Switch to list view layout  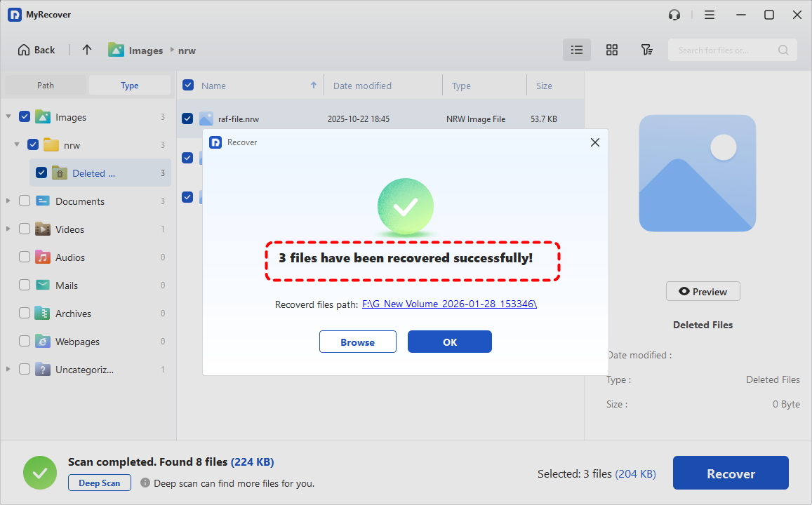pos(577,50)
